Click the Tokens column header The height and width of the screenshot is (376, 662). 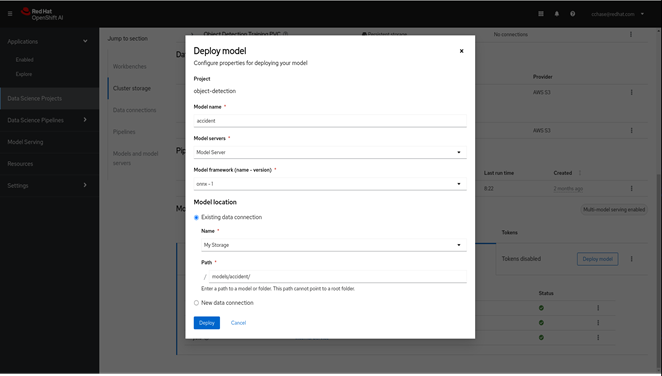click(x=510, y=233)
